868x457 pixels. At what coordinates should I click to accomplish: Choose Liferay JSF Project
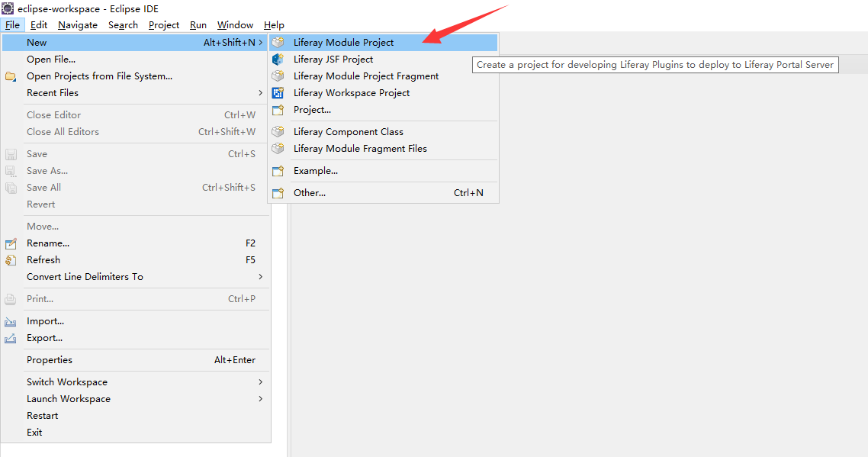click(383, 59)
